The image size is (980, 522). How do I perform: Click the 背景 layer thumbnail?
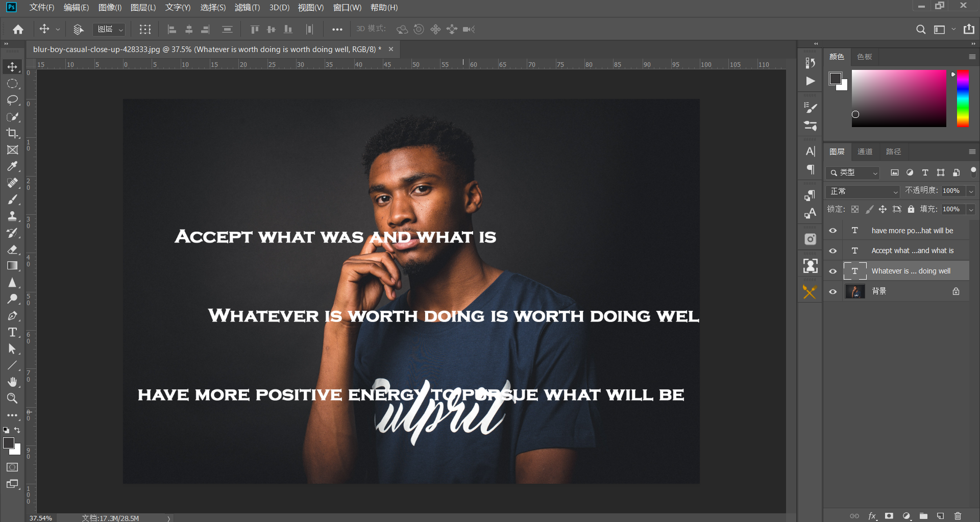(855, 291)
